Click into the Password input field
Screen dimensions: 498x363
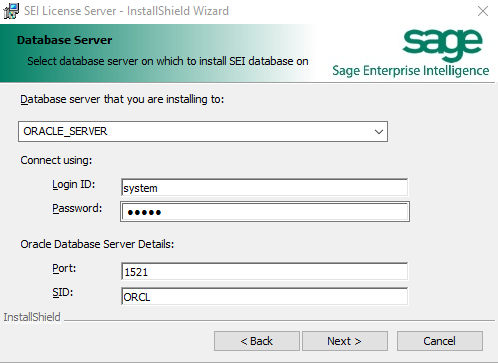click(x=265, y=212)
